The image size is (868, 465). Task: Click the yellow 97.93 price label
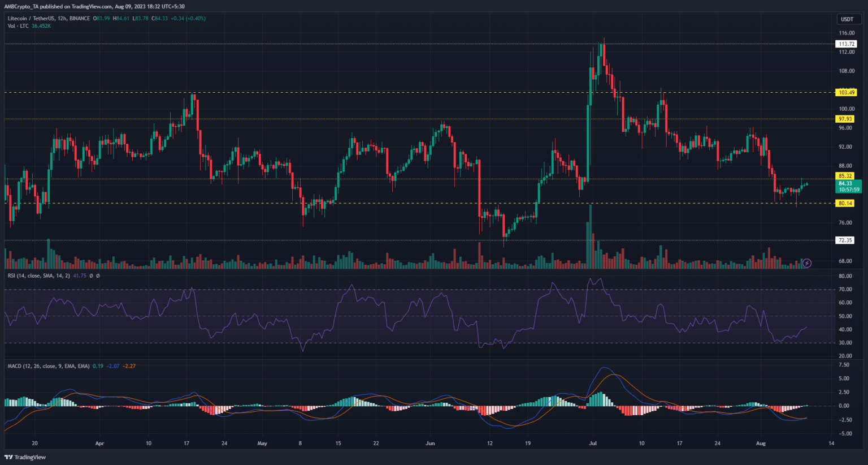[x=845, y=119]
